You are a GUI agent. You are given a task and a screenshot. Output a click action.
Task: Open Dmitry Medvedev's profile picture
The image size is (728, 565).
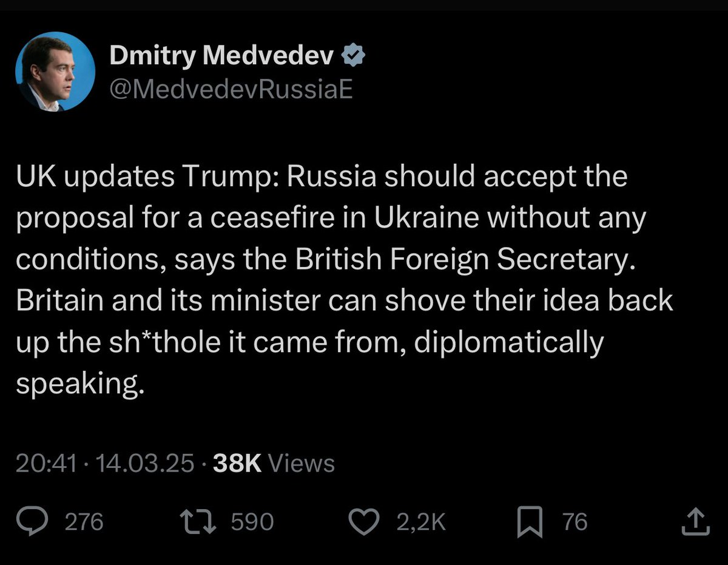point(55,72)
